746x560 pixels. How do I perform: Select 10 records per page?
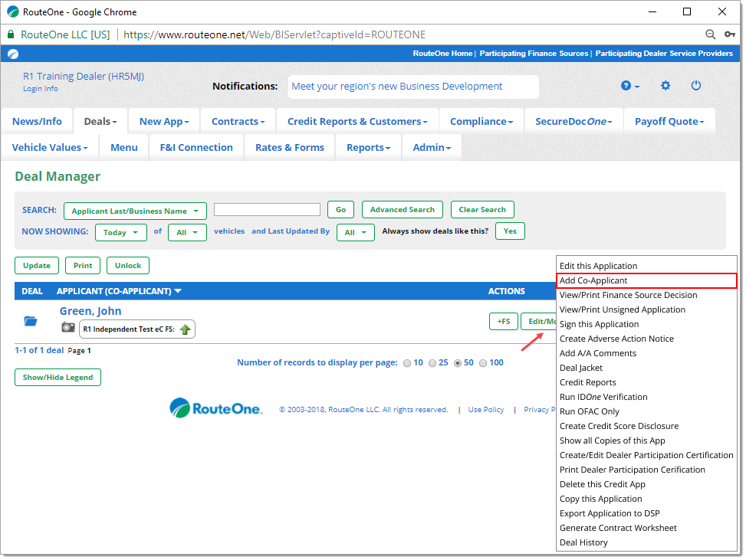coord(407,363)
